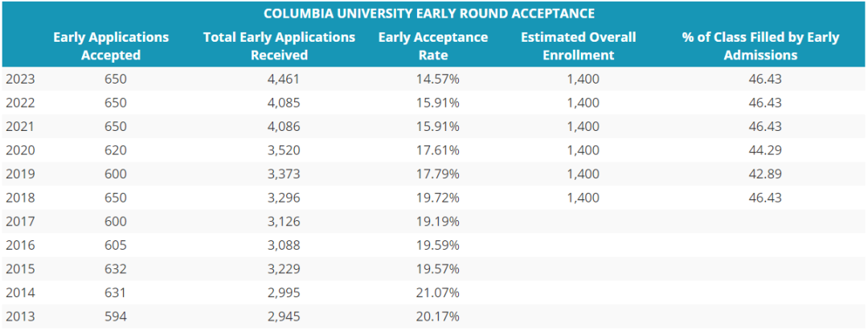Click the 42.89 class filled value
This screenshot has height=331, width=868.
coord(765,174)
